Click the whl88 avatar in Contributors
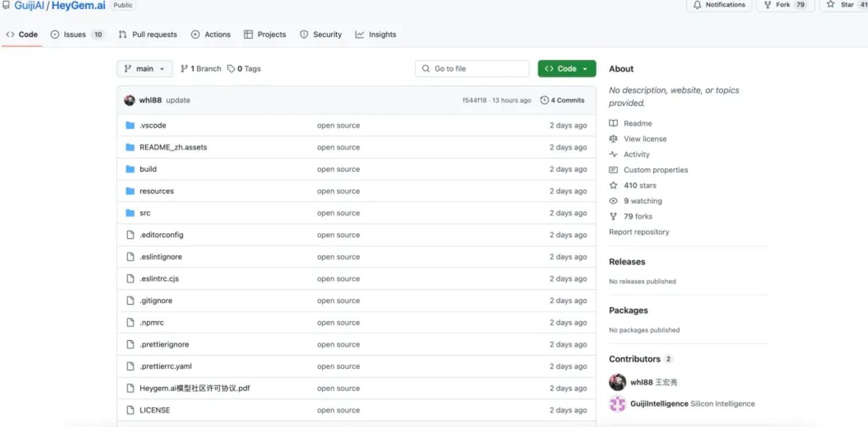868x427 pixels. 618,382
